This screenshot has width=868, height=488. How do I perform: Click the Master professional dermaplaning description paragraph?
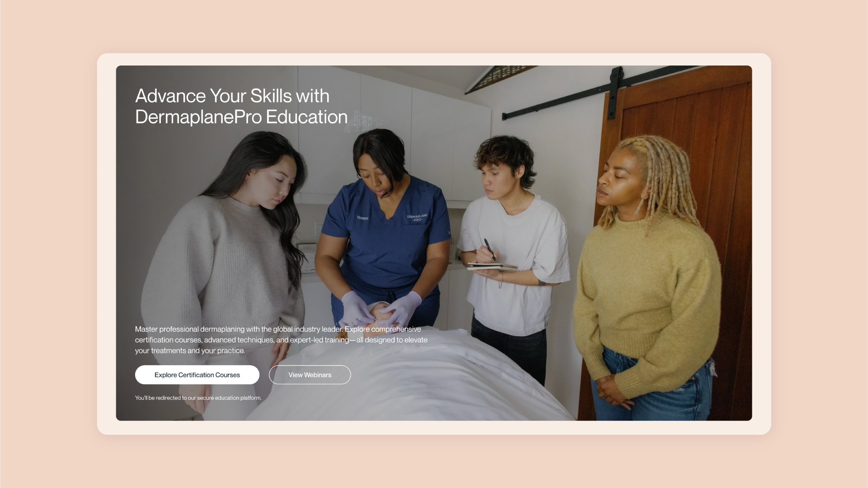click(x=281, y=340)
